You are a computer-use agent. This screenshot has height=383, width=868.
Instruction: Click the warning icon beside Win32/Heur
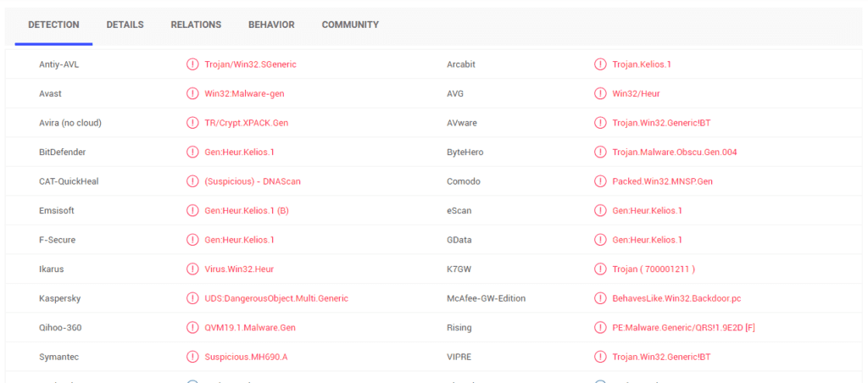pyautogui.click(x=600, y=94)
